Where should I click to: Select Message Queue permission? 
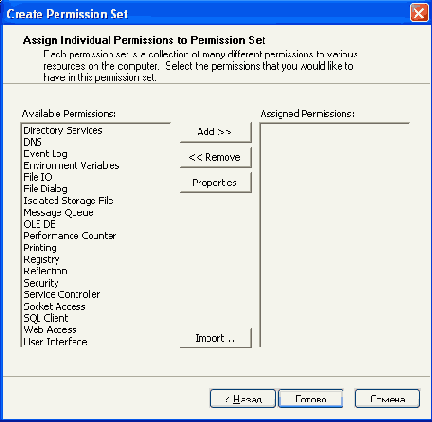pyautogui.click(x=58, y=213)
